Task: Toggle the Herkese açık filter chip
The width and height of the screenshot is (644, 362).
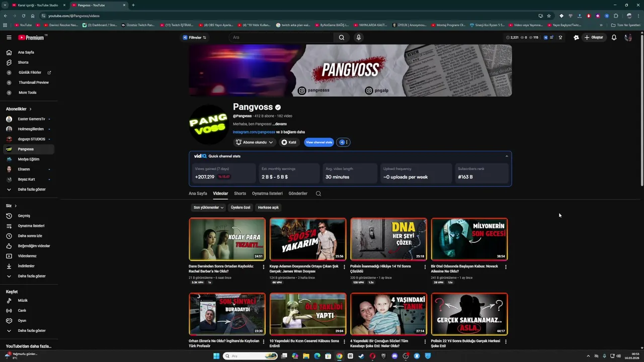Action: (x=268, y=208)
